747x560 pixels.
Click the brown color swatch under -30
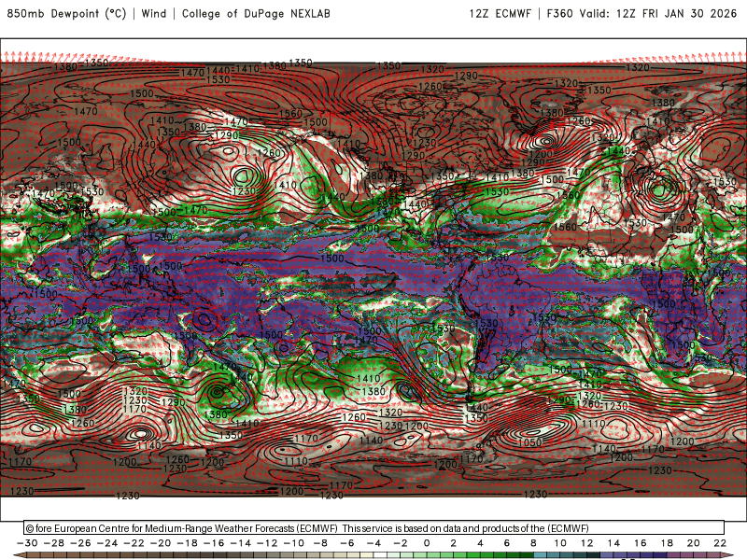(x=34, y=555)
